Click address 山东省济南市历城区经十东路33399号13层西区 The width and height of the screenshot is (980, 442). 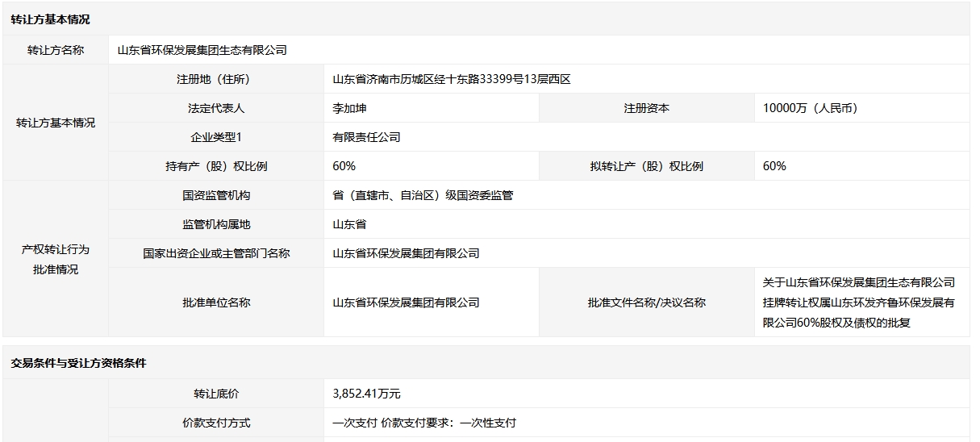coord(452,79)
